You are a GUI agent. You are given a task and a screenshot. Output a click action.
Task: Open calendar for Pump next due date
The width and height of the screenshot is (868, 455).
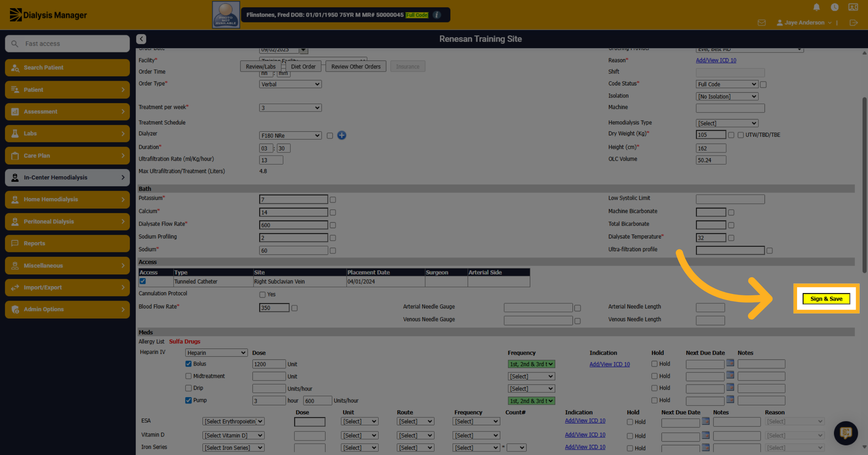tap(730, 399)
